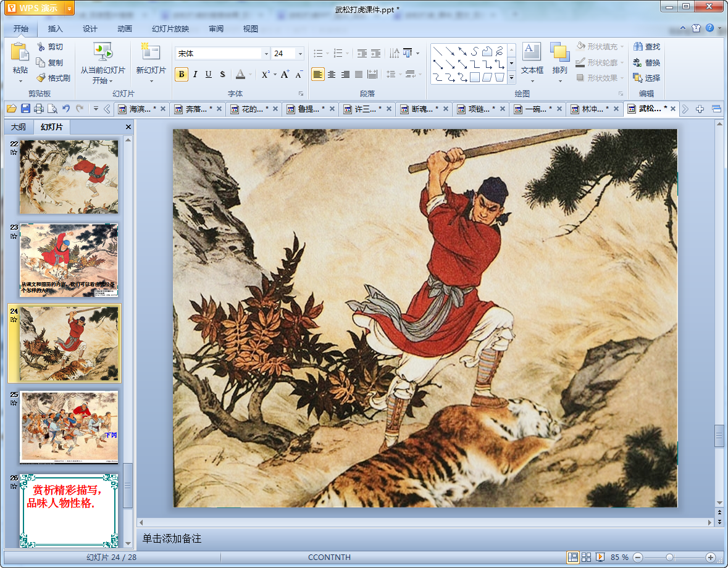Image resolution: width=728 pixels, height=568 pixels.
Task: Open the 设计 ribbon tab
Action: [x=90, y=29]
